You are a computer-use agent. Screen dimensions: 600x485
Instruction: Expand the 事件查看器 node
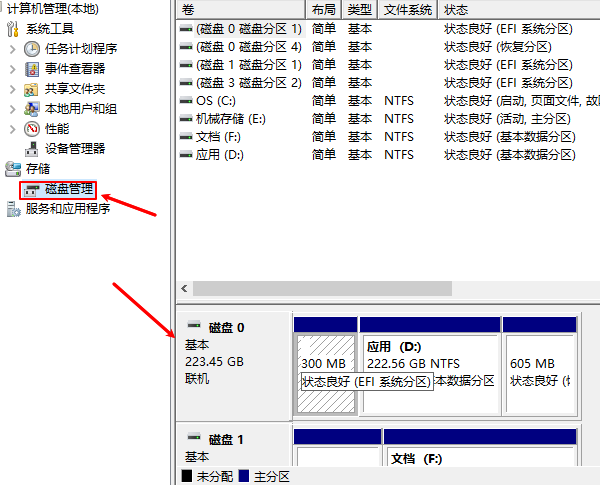[x=13, y=69]
